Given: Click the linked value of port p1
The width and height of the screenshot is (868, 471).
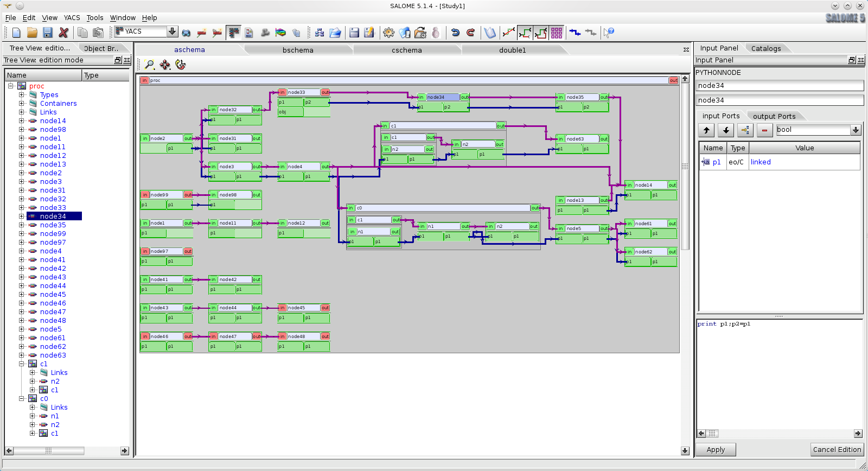Looking at the screenshot, I should pyautogui.click(x=761, y=162).
